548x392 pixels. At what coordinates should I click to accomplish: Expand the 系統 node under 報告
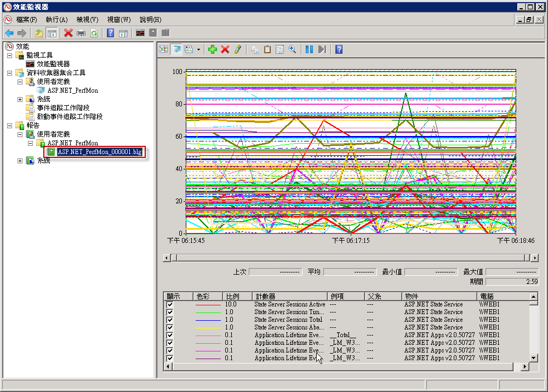(20, 161)
